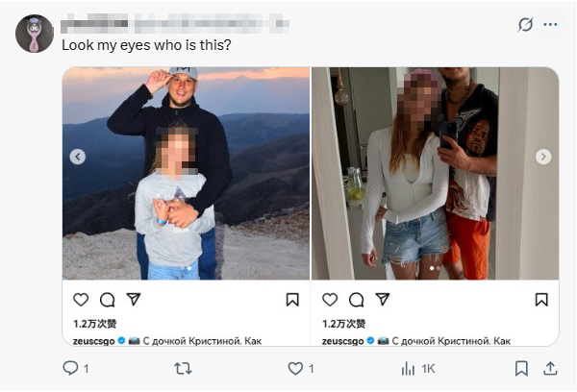Tap the Instagram comment bubble under the left photo
Screen dimensions: 577x392
tap(108, 300)
